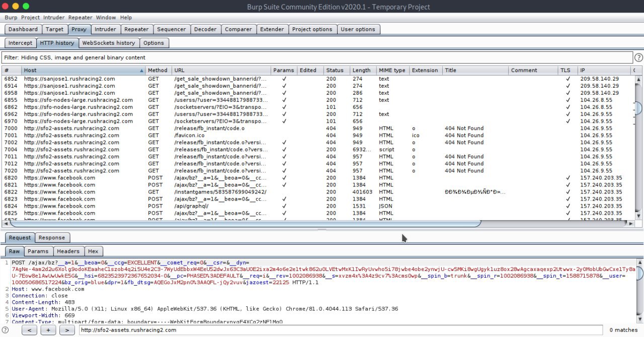Open the User options tab
The width and height of the screenshot is (644, 337).
coord(358,29)
